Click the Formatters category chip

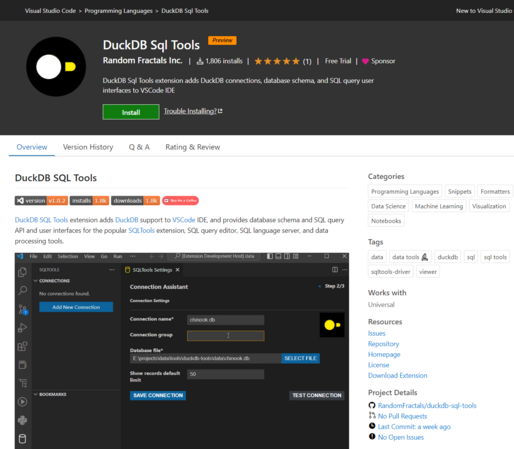click(x=495, y=191)
